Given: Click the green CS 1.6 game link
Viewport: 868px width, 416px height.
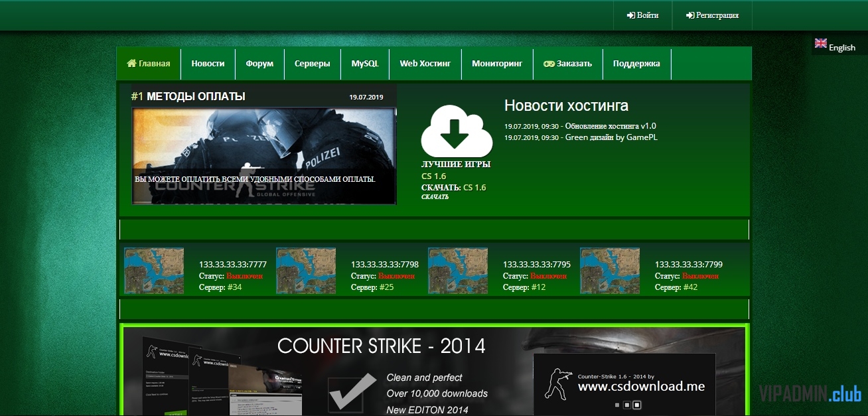Looking at the screenshot, I should click(x=433, y=176).
